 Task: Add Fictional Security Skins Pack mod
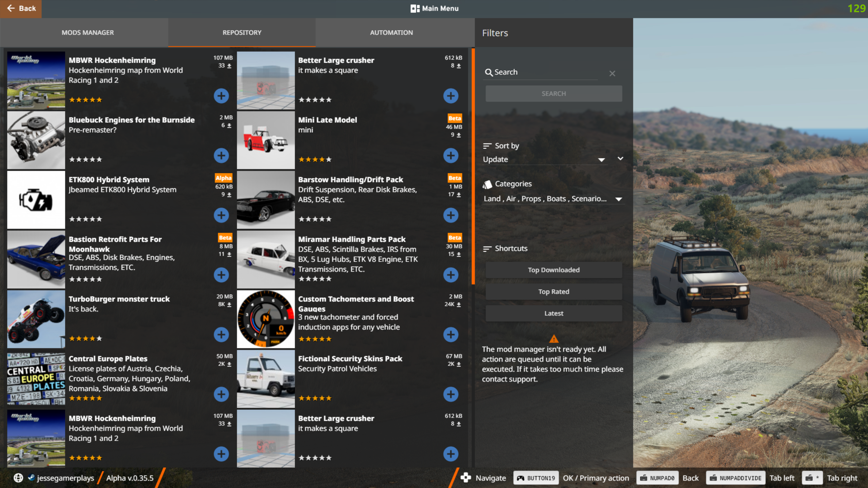coord(450,394)
